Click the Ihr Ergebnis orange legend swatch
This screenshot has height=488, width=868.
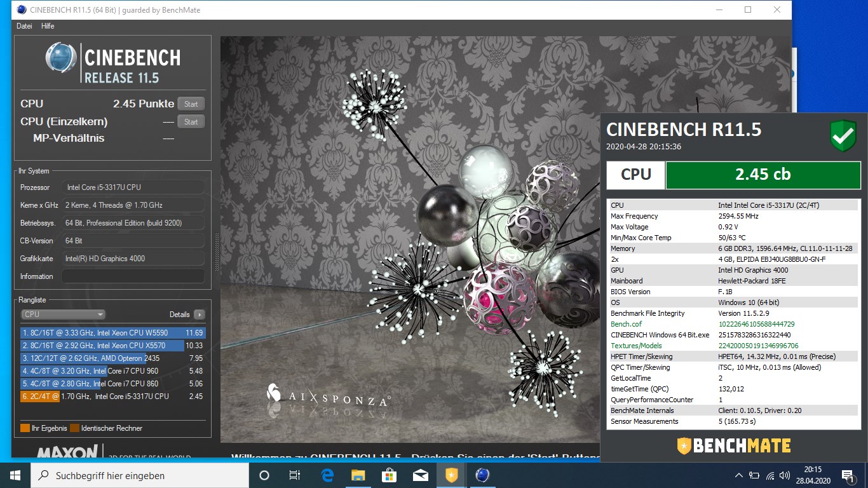[x=25, y=428]
